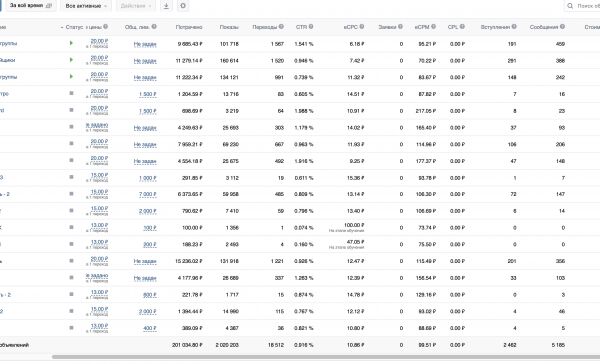Click the horizontal scrollbar below the table
Image resolution: width=600 pixels, height=364 pixels.
[326, 357]
